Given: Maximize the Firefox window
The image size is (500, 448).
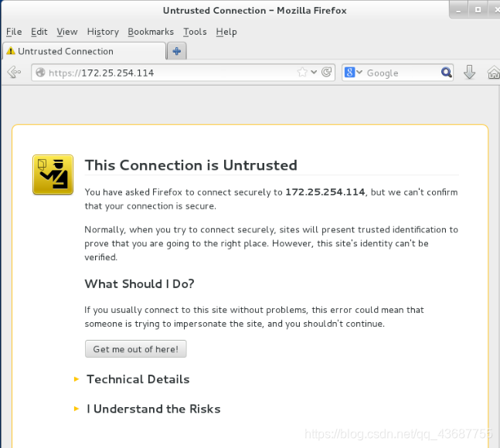Looking at the screenshot, I should [478, 10].
